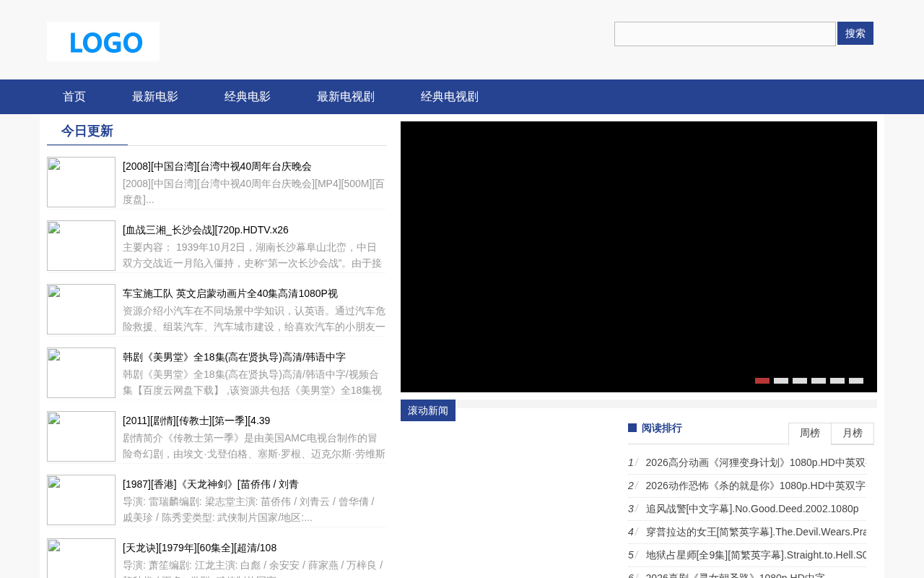Open thumbnail for 车宝施工队 entry
Image resolution: width=924 pixels, height=578 pixels.
pos(81,309)
